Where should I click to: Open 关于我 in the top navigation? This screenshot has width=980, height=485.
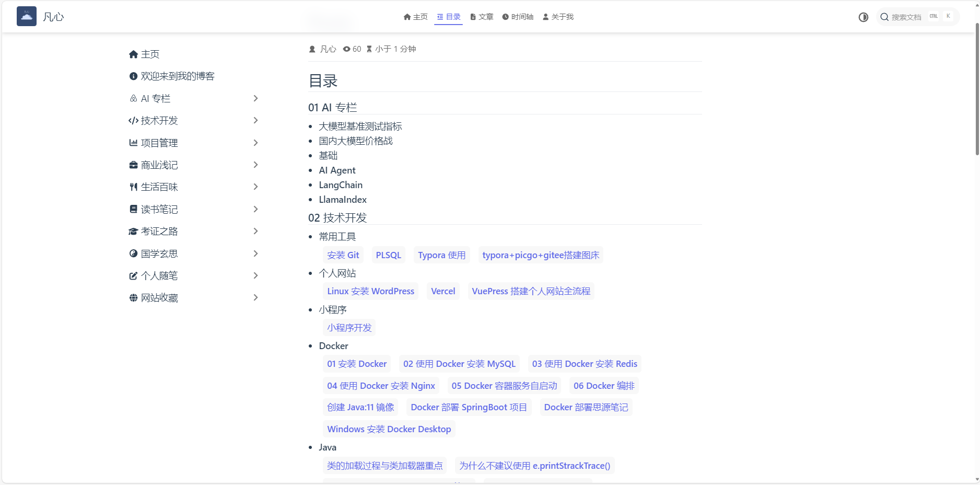click(x=558, y=17)
